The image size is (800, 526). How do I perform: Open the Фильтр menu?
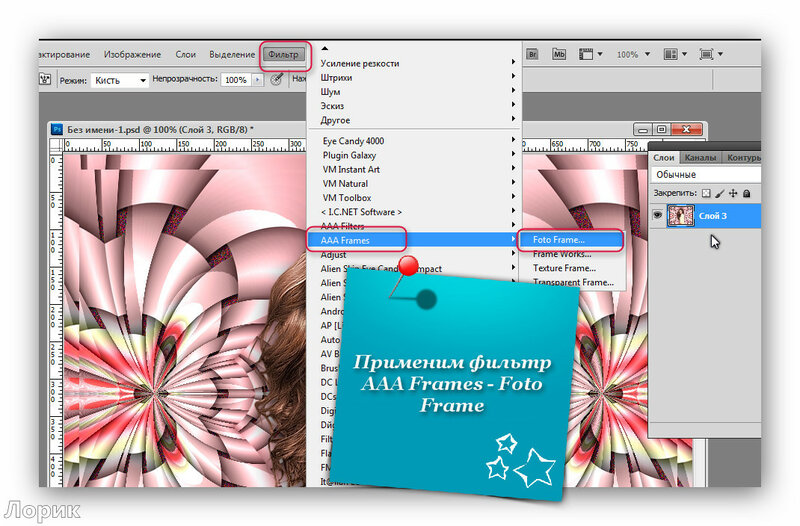[284, 54]
